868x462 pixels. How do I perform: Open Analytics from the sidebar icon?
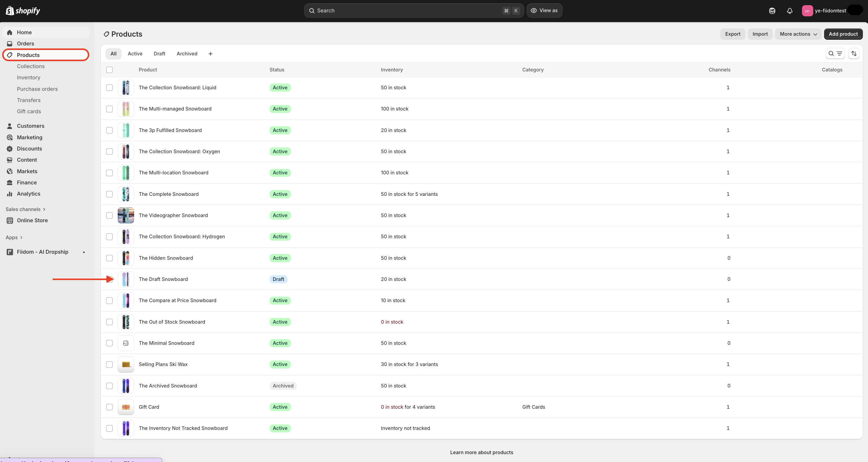pyautogui.click(x=10, y=194)
